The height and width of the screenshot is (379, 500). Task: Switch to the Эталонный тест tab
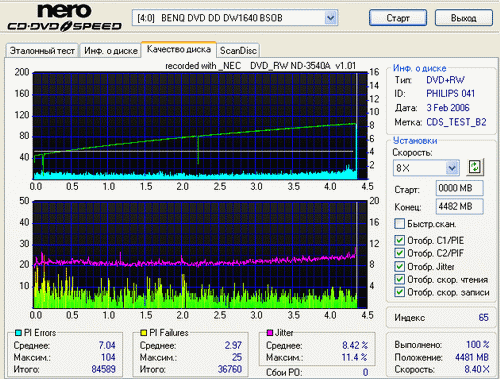click(42, 51)
